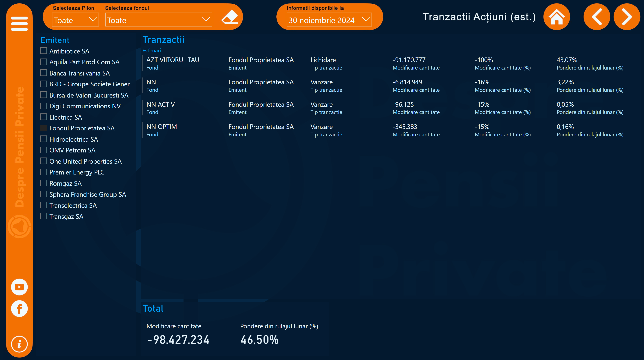
Task: Open the Facebook page icon
Action: (19, 309)
